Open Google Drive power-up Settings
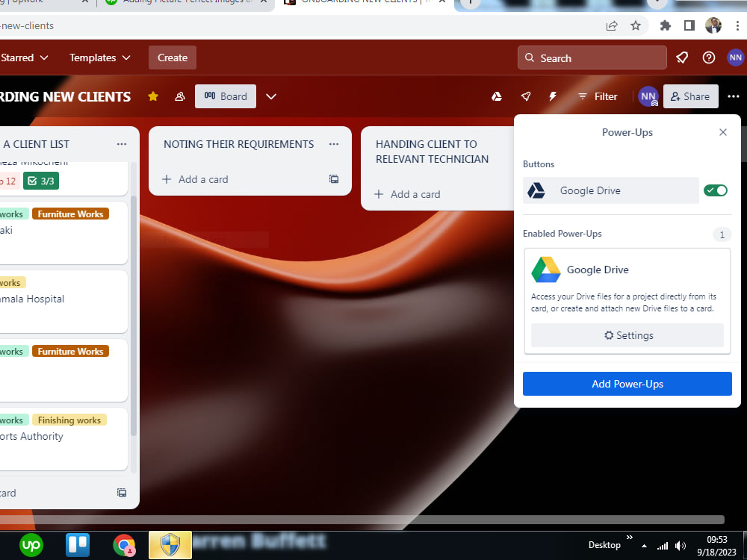Viewport: 747px width, 560px height. [627, 335]
